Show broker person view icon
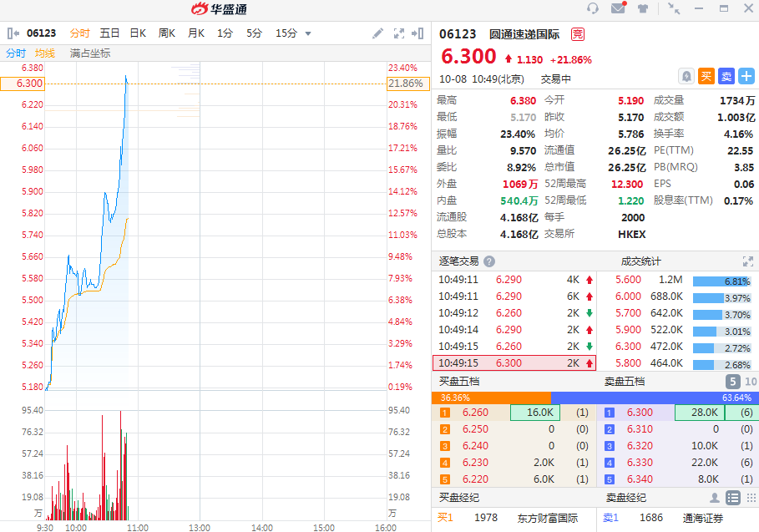Viewport: 759px width, 532px height. point(714,498)
